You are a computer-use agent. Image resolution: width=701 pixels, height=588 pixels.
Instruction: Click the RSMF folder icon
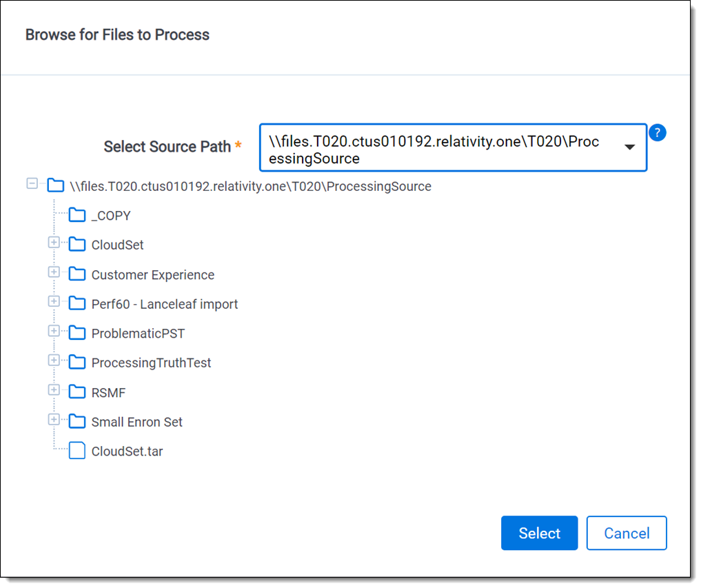coord(77,392)
